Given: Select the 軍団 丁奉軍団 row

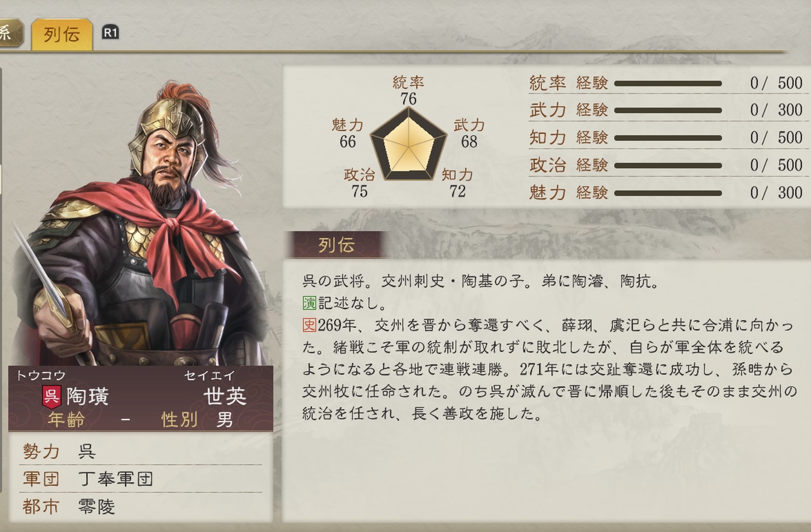Looking at the screenshot, I should pyautogui.click(x=140, y=479).
